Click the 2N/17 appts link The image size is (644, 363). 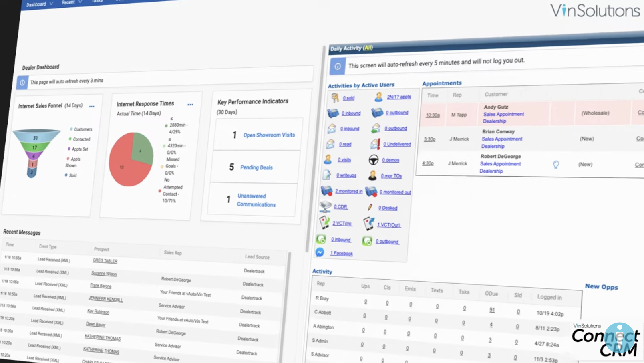pyautogui.click(x=399, y=97)
